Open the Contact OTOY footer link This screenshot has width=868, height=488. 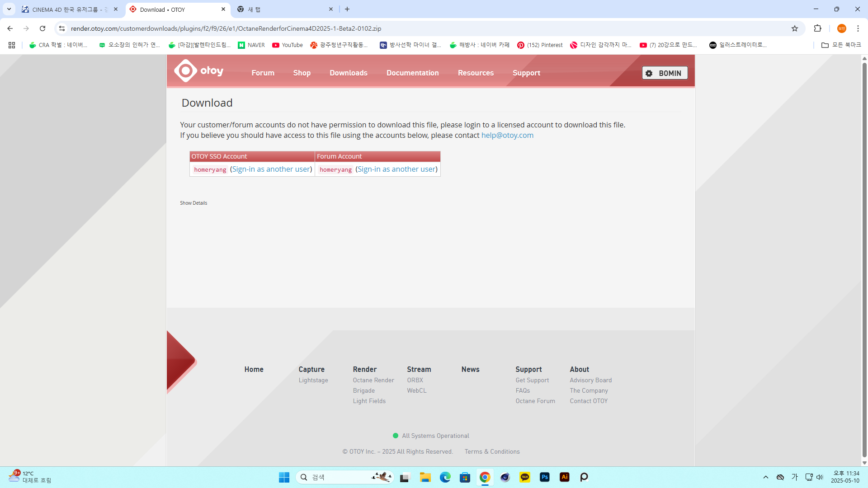[x=589, y=401]
